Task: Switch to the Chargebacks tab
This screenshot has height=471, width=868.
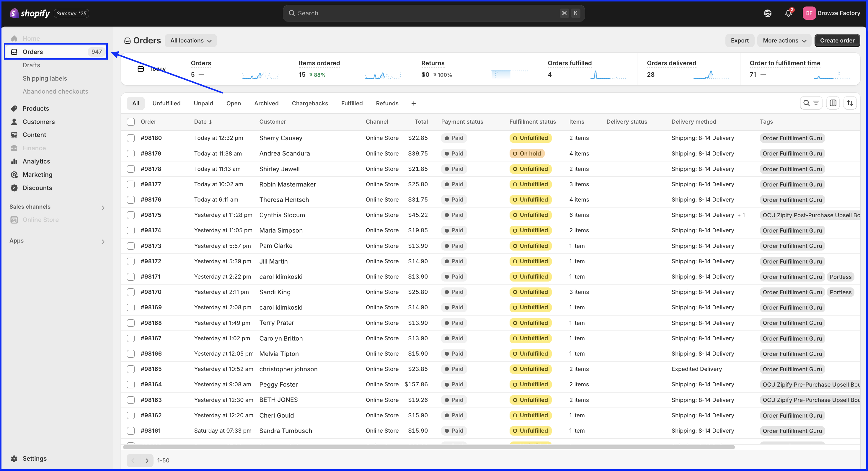Action: 310,103
